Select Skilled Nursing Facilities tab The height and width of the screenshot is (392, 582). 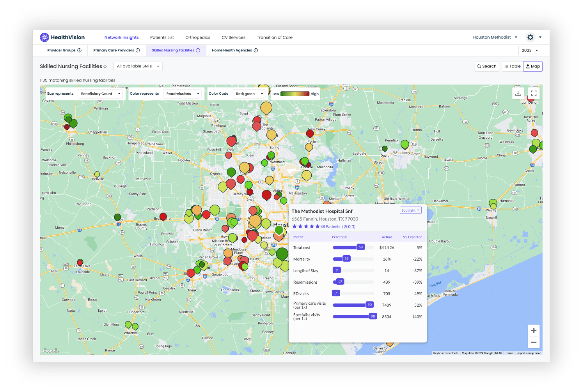[173, 50]
